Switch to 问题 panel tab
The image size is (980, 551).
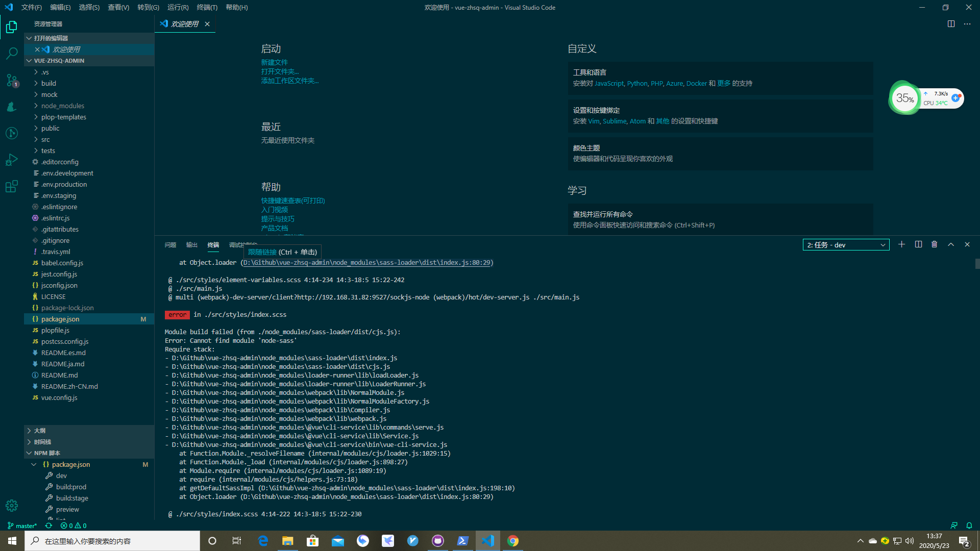170,245
